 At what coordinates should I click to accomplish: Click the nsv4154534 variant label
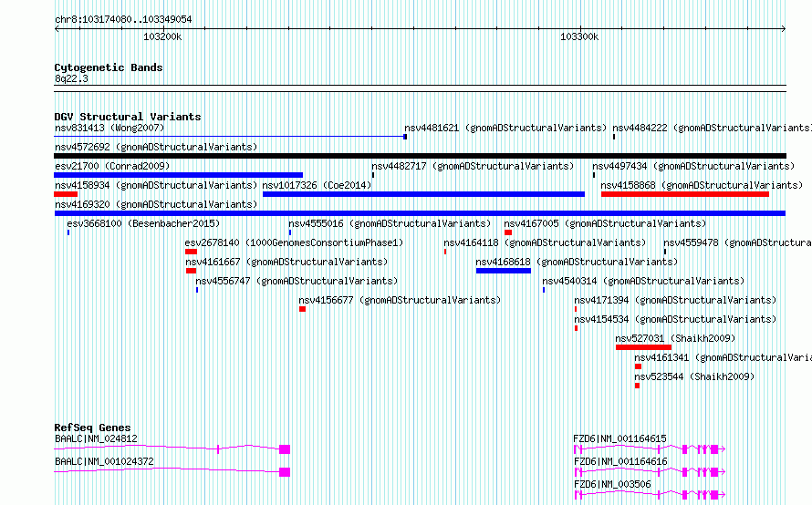pyautogui.click(x=675, y=320)
